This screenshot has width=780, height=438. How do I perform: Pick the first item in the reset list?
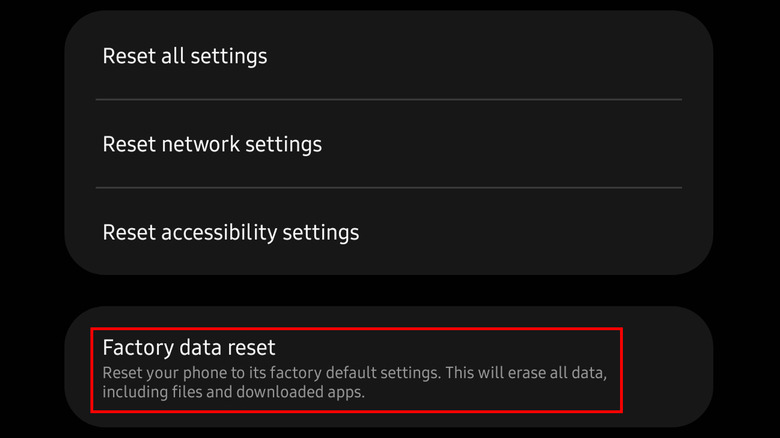click(x=388, y=56)
